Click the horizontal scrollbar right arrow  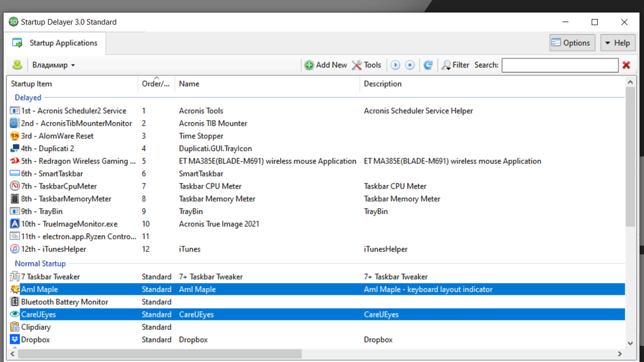(x=620, y=354)
